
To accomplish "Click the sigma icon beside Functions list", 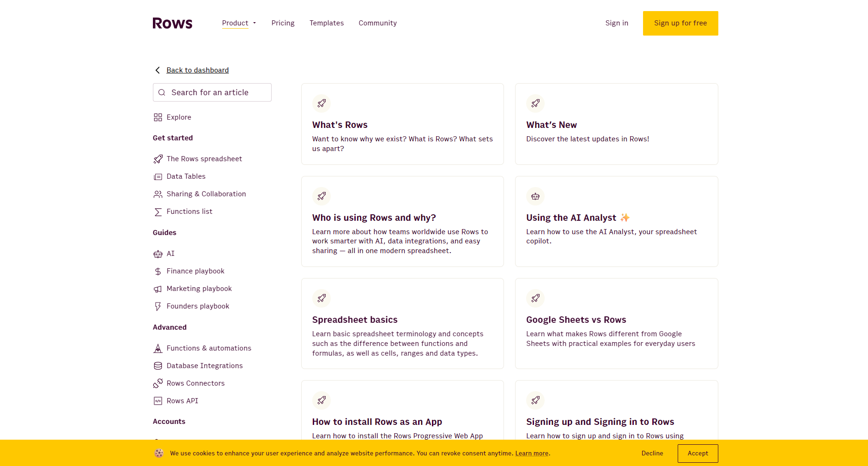I will pos(158,212).
